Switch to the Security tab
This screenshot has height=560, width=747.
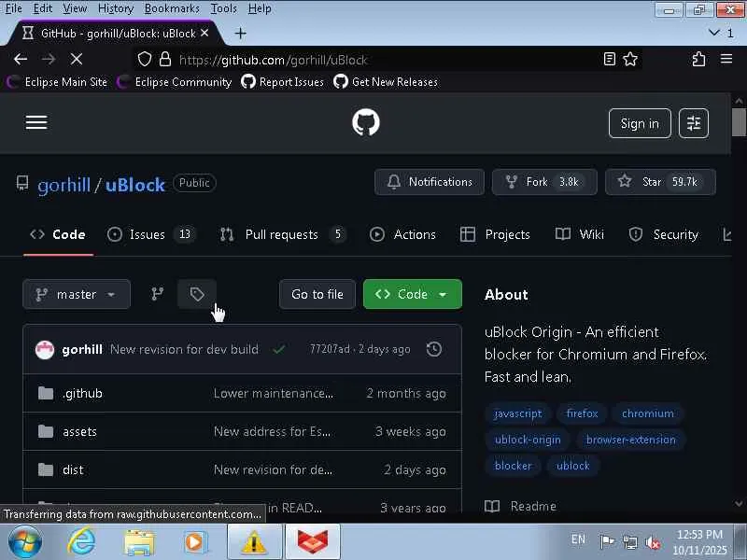click(x=663, y=234)
